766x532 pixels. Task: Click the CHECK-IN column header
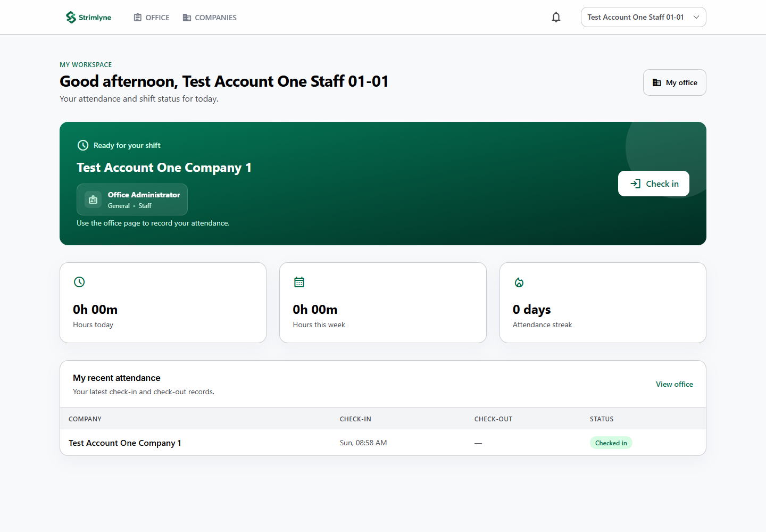click(x=355, y=419)
